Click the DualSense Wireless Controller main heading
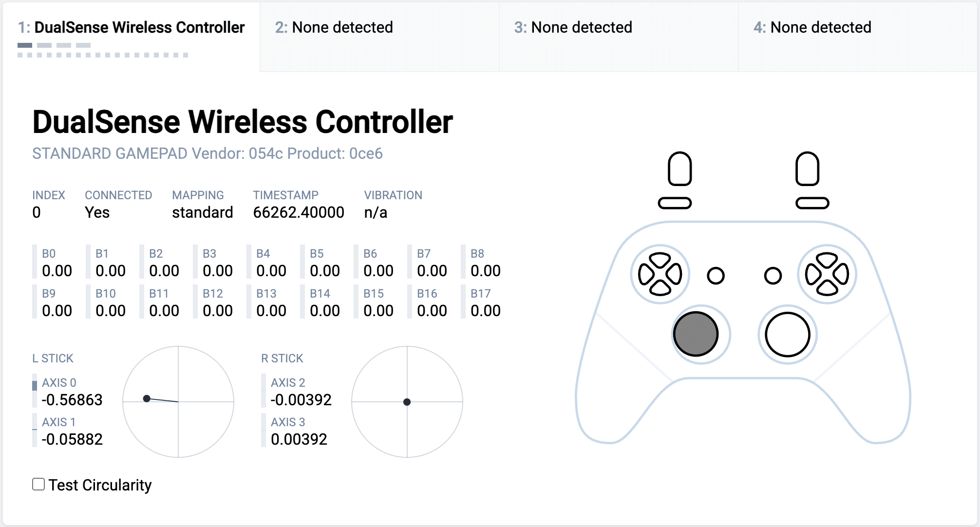The height and width of the screenshot is (527, 980). pos(243,122)
